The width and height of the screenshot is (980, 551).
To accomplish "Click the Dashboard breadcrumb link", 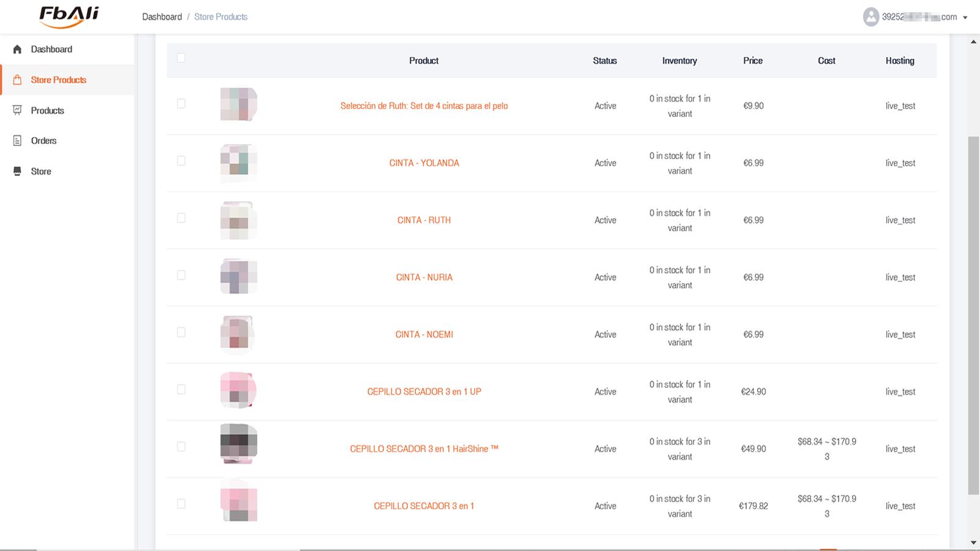I will coord(162,17).
